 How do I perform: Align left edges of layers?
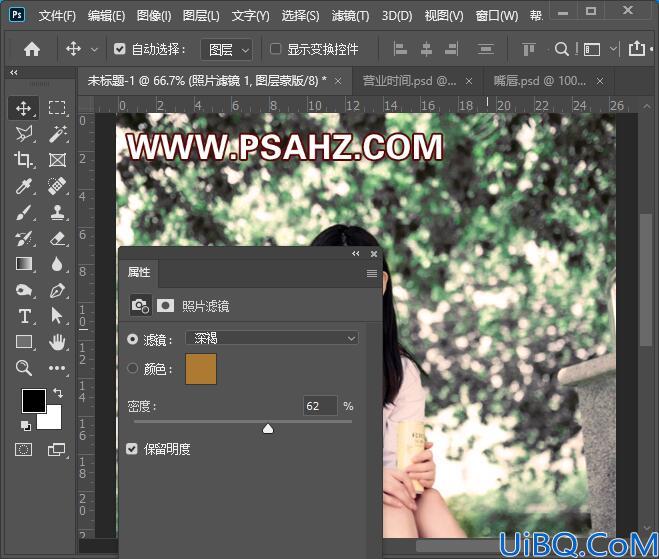[400, 50]
